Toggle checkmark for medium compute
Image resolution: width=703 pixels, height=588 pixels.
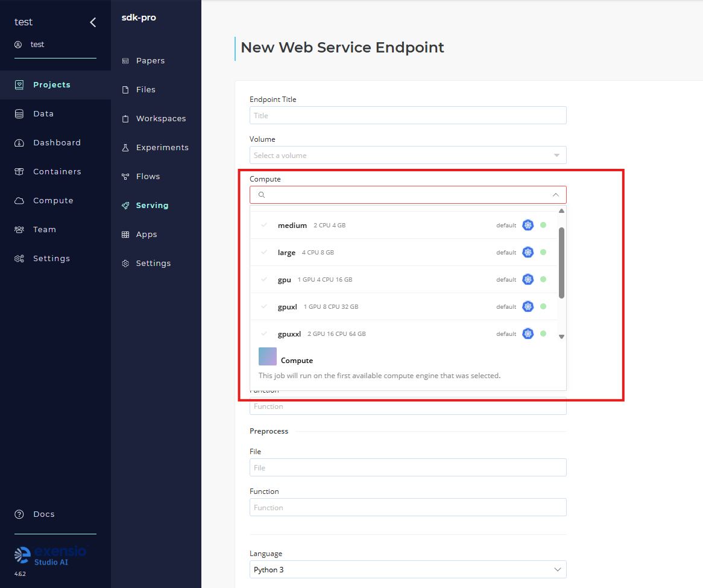tap(264, 225)
